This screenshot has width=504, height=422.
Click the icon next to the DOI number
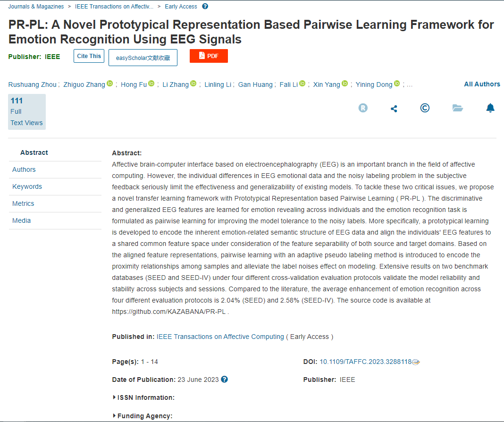[416, 362]
